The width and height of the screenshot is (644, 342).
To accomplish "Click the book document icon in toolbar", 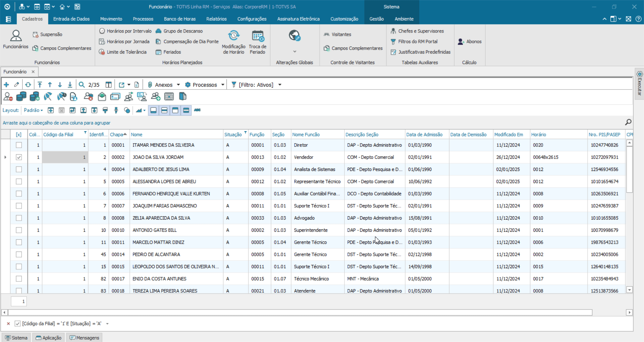I will click(x=182, y=97).
